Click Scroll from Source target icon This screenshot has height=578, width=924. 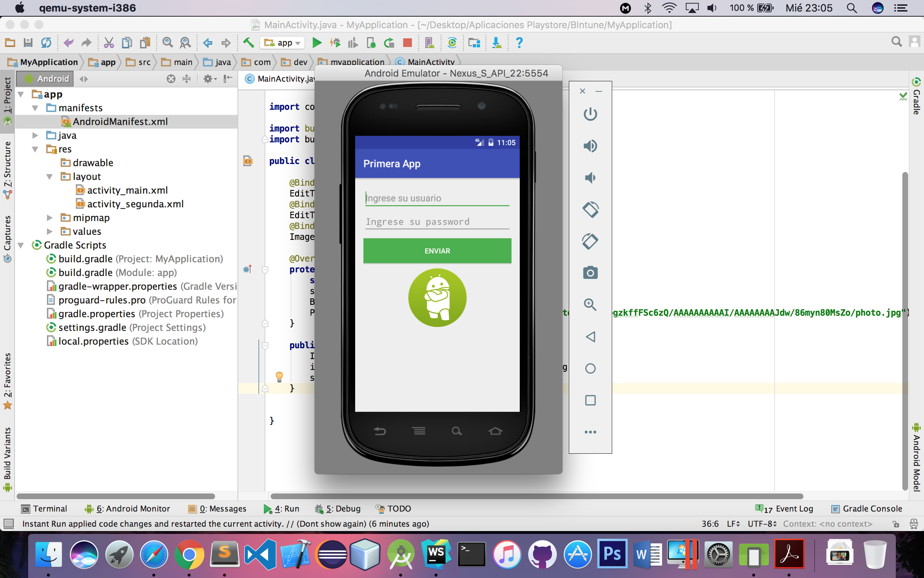coord(171,79)
